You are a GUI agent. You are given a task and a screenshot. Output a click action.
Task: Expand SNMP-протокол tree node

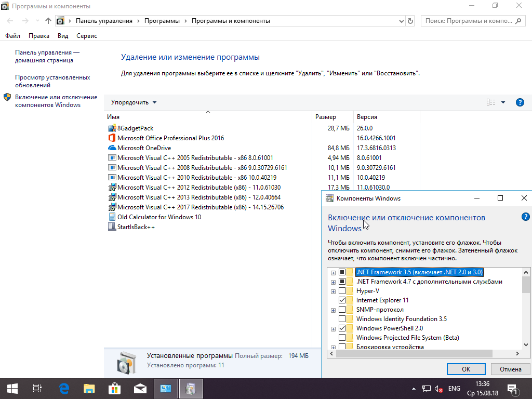pos(333,310)
